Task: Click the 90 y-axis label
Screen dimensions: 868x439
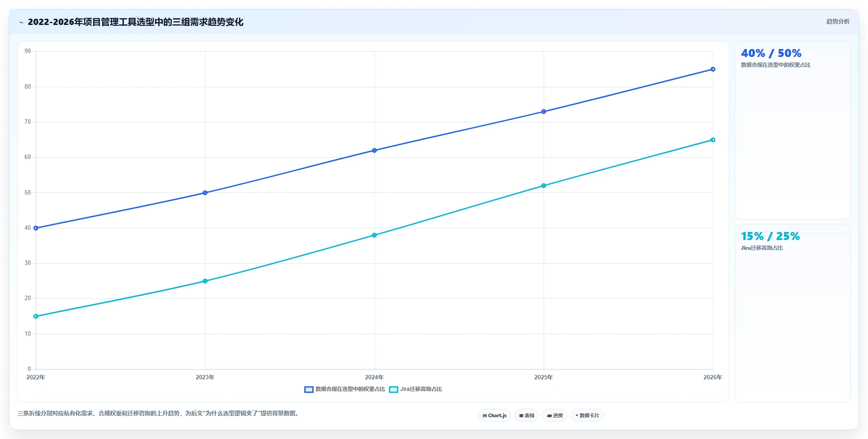Action: [x=28, y=51]
